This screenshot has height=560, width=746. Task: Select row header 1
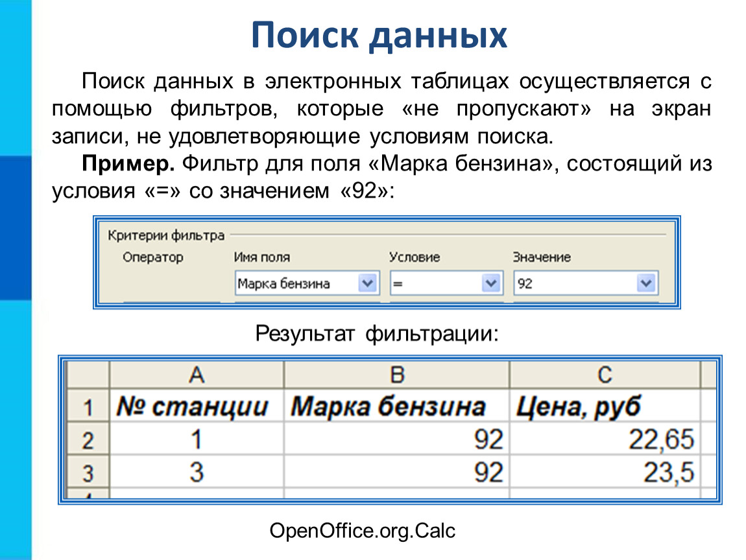pos(88,406)
